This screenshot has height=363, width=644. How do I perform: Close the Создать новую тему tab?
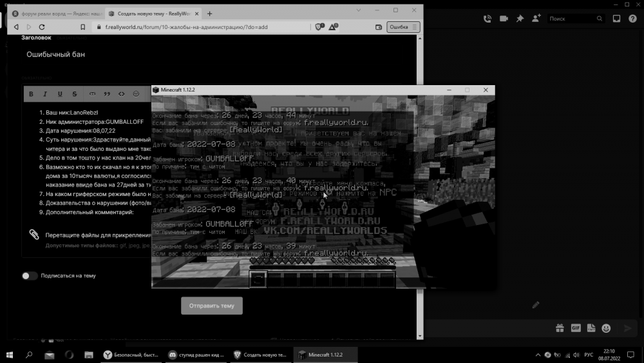196,14
